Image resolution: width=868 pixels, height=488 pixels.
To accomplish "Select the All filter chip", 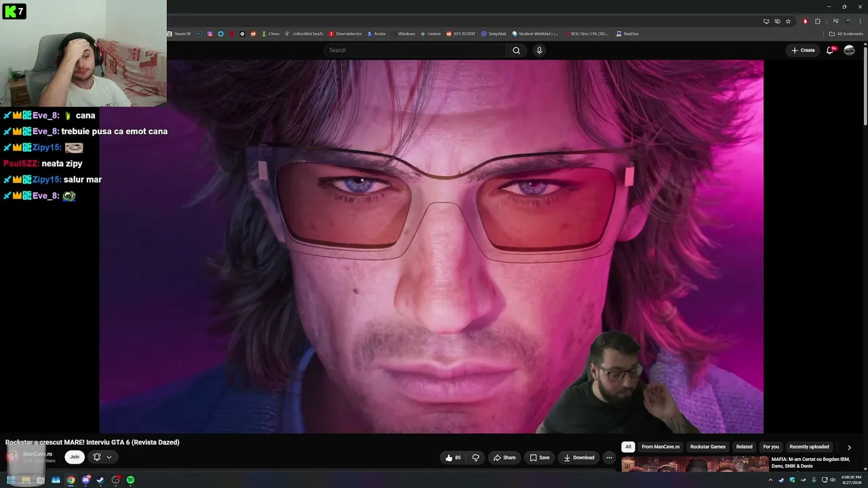I will point(628,447).
